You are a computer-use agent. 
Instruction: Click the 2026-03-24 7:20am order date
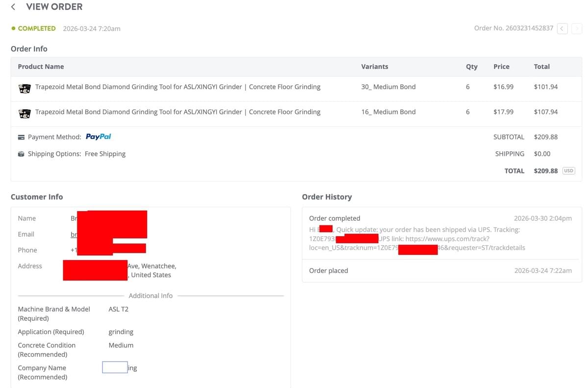pyautogui.click(x=92, y=28)
